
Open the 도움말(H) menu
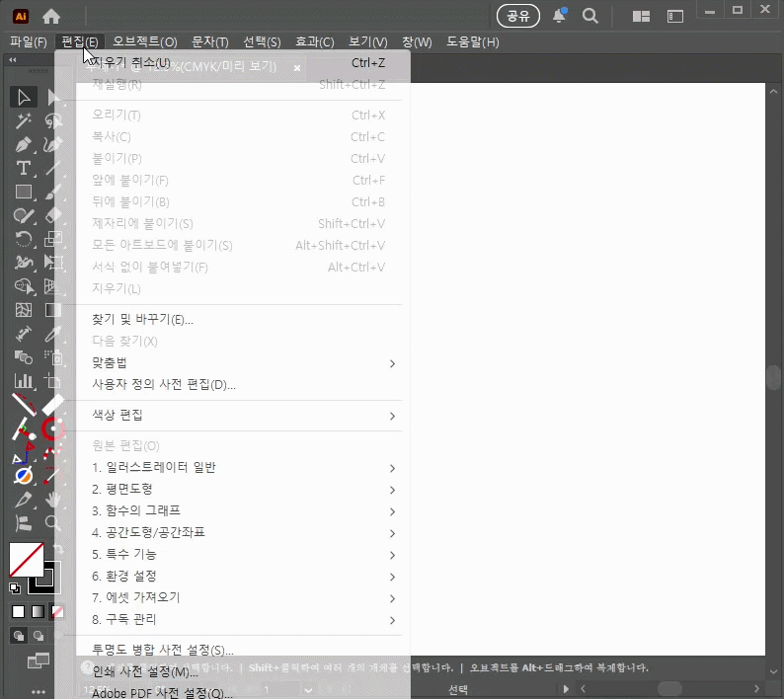473,42
